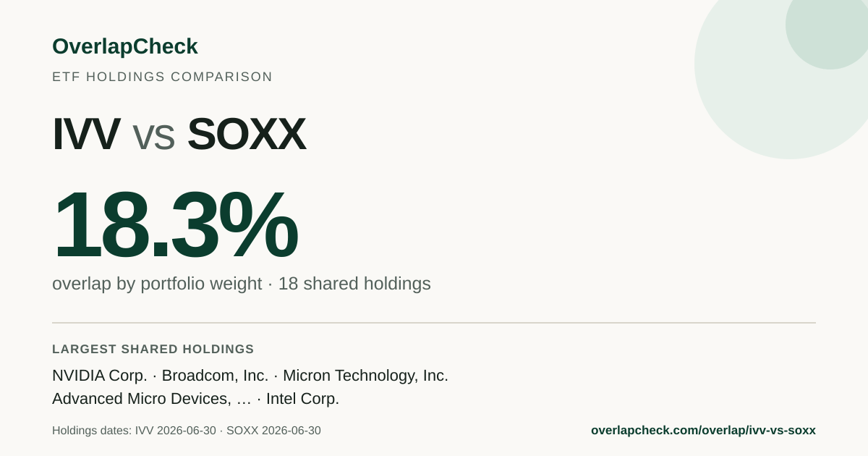
Task: Select Intel Corp. in shared holdings
Action: 302,399
